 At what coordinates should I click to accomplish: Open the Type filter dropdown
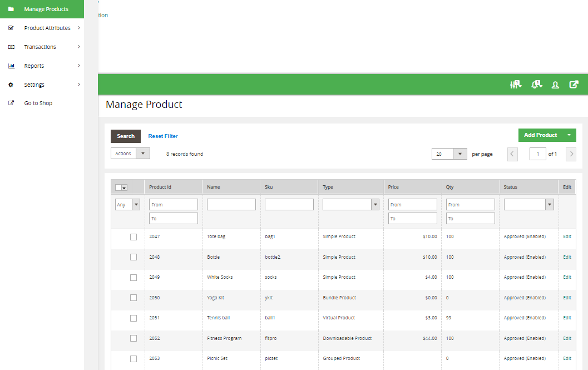(x=351, y=205)
